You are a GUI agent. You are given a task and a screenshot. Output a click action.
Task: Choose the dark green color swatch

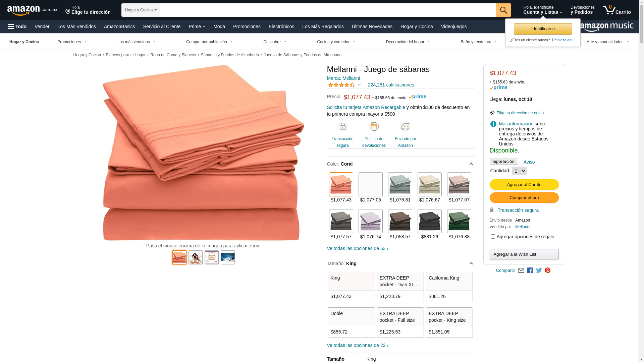pyautogui.click(x=459, y=221)
